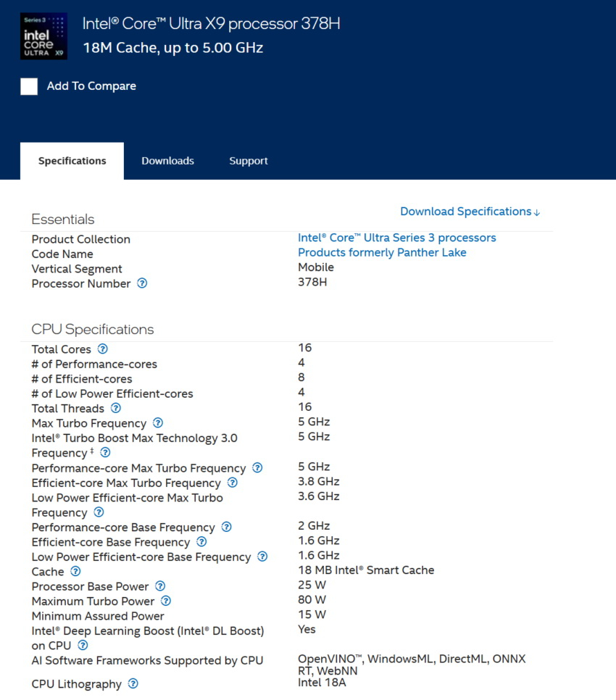Click the Intel Core Ultra X9 badge image
The image size is (616, 700).
tap(43, 36)
